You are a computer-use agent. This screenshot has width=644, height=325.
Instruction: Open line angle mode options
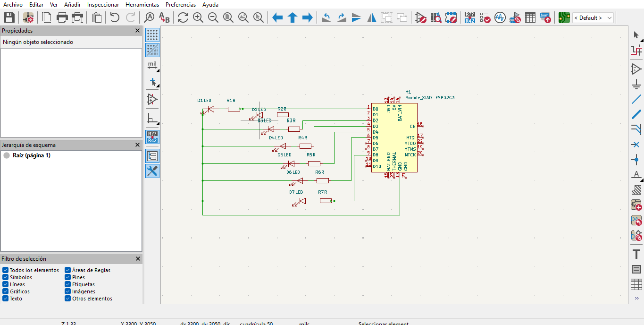click(152, 119)
